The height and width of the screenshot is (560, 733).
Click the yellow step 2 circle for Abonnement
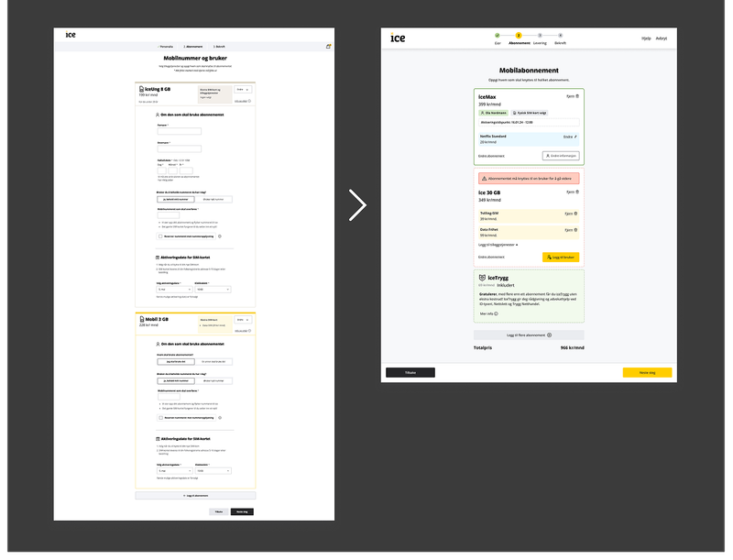519,36
